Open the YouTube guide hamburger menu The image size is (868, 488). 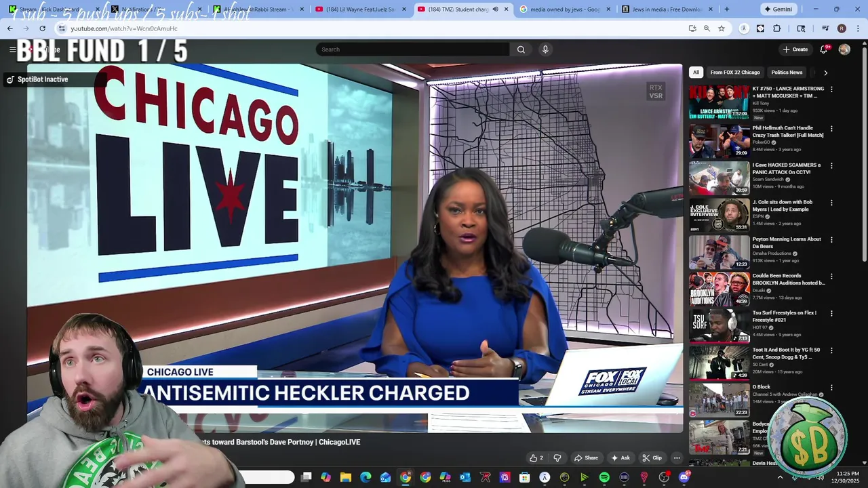(x=12, y=49)
